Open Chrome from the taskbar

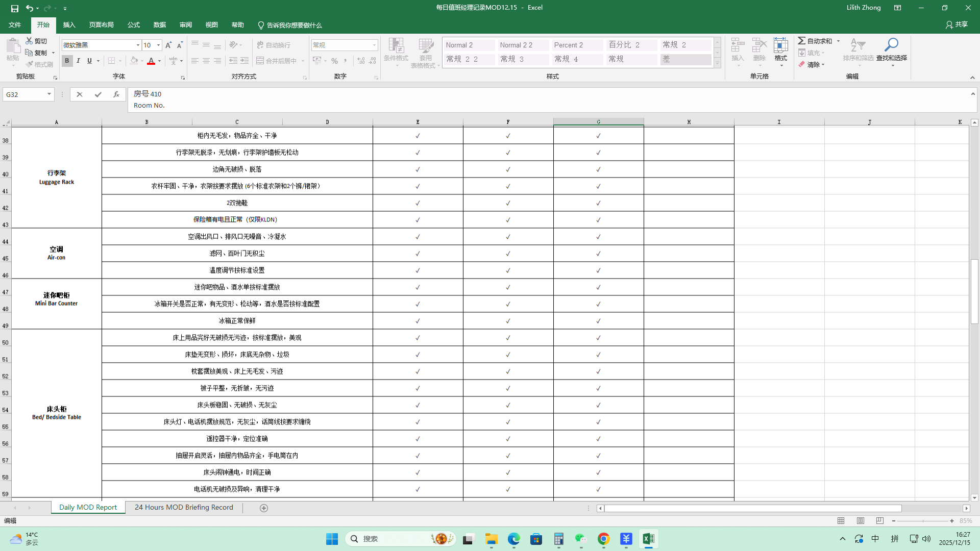coord(603,539)
